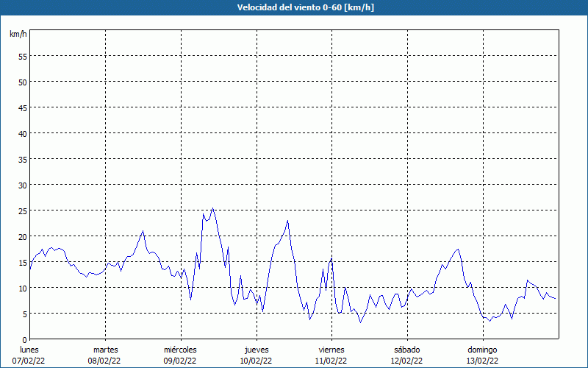Click the 5 value on the y-axis

[25, 314]
